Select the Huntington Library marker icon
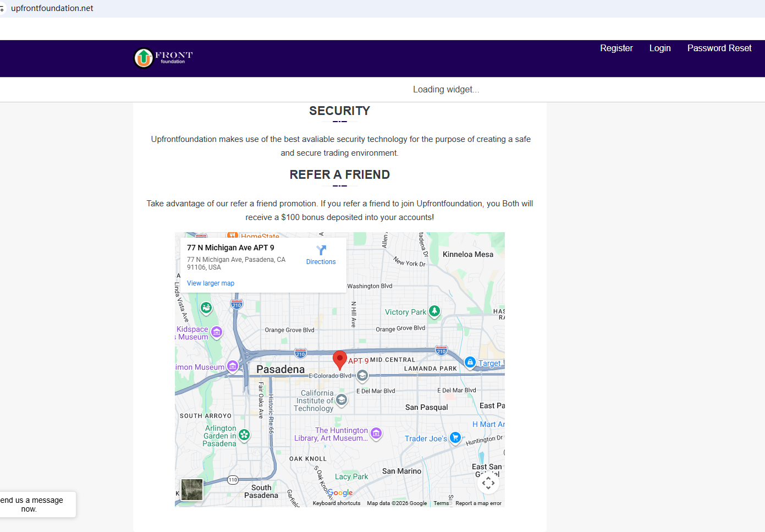This screenshot has height=532, width=765. pos(376,434)
